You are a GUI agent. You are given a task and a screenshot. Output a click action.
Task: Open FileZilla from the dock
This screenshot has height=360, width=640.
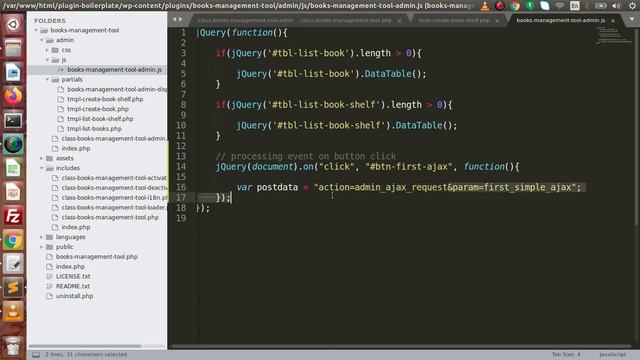pos(13,216)
